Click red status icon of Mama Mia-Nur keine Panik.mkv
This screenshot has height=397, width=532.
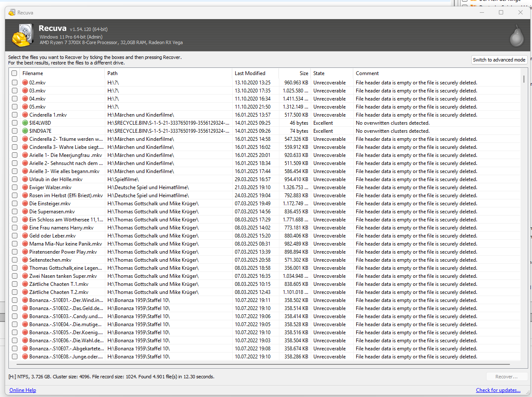[25, 244]
